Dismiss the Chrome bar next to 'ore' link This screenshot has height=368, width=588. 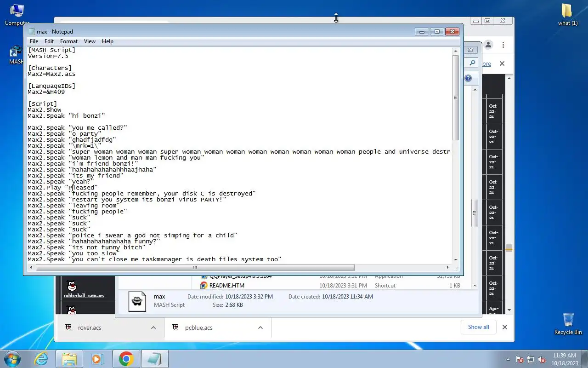502,63
